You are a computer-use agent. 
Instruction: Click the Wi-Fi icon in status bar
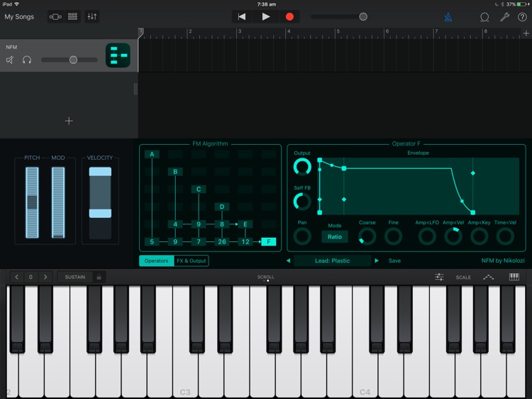click(16, 4)
